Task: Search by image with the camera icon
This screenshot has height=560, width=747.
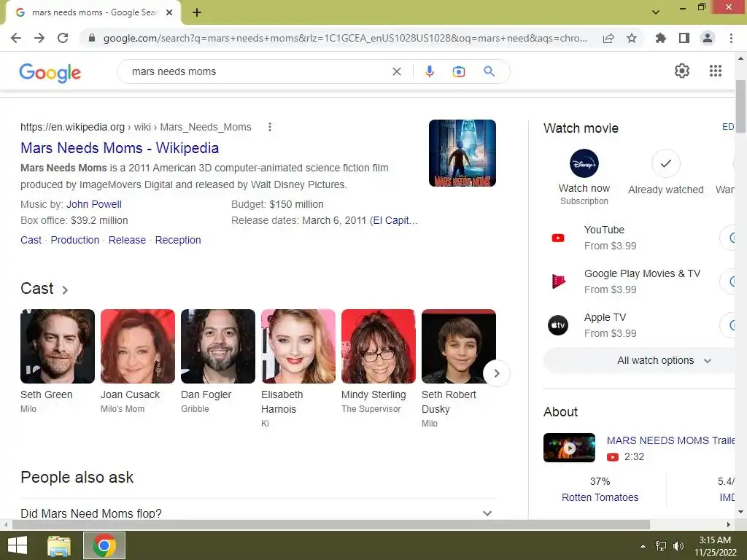Action: [x=459, y=71]
